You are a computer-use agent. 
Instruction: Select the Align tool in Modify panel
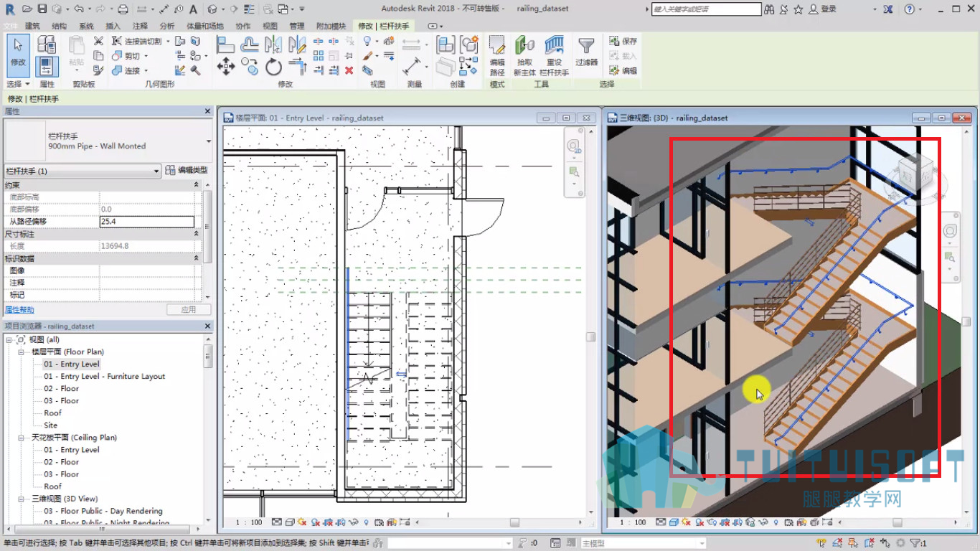tap(226, 44)
